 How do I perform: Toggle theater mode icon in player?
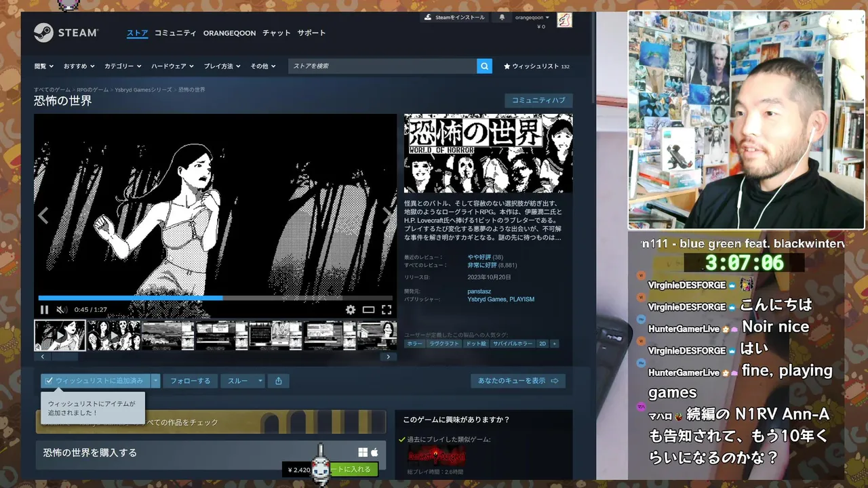pos(368,310)
